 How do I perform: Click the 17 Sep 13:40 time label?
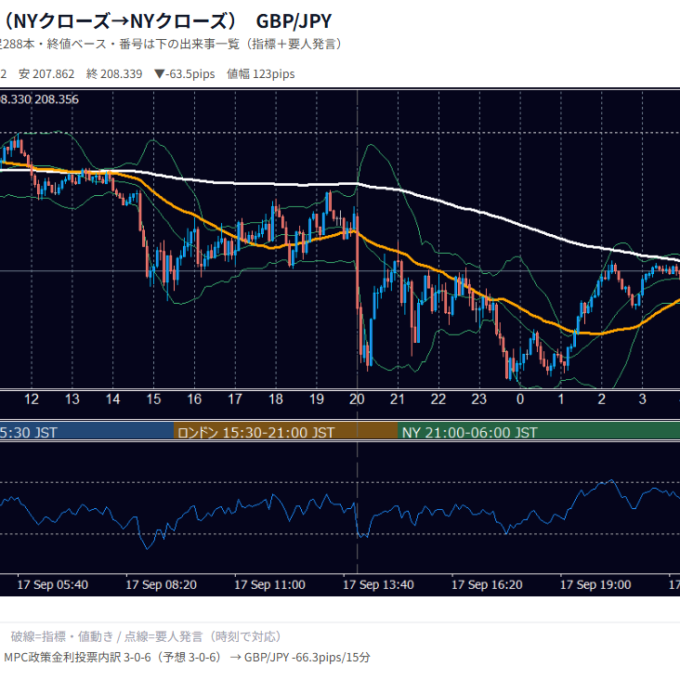[379, 585]
